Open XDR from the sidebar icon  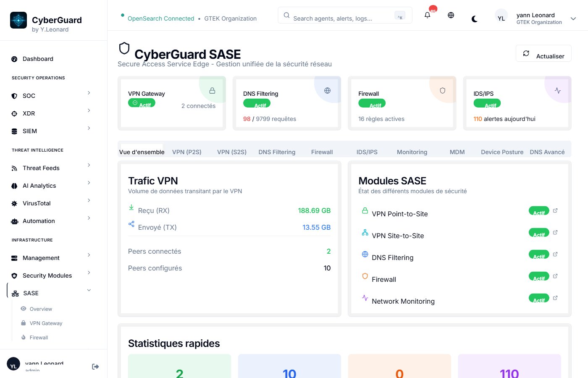[x=14, y=113]
